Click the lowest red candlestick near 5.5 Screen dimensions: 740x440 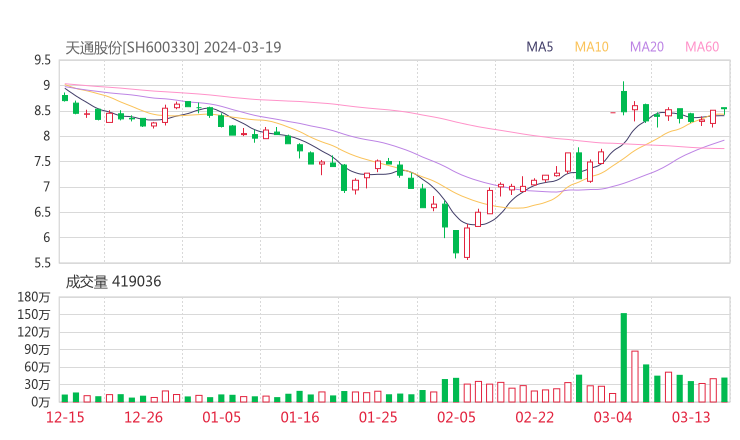point(467,243)
